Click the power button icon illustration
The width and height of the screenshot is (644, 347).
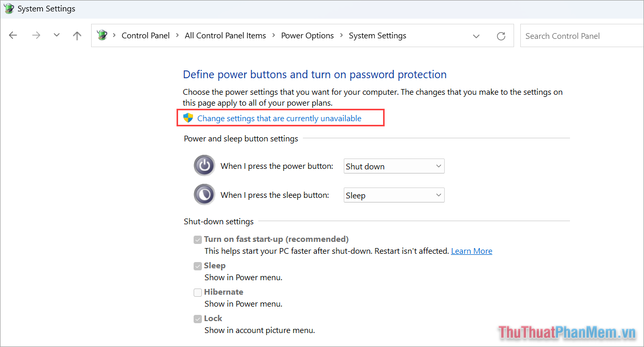pyautogui.click(x=204, y=165)
